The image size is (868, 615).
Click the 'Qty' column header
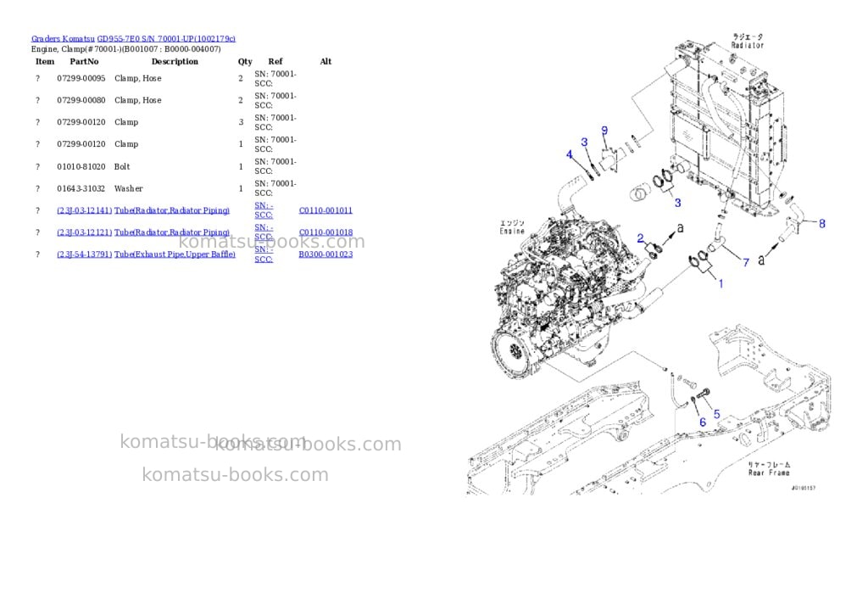(245, 61)
